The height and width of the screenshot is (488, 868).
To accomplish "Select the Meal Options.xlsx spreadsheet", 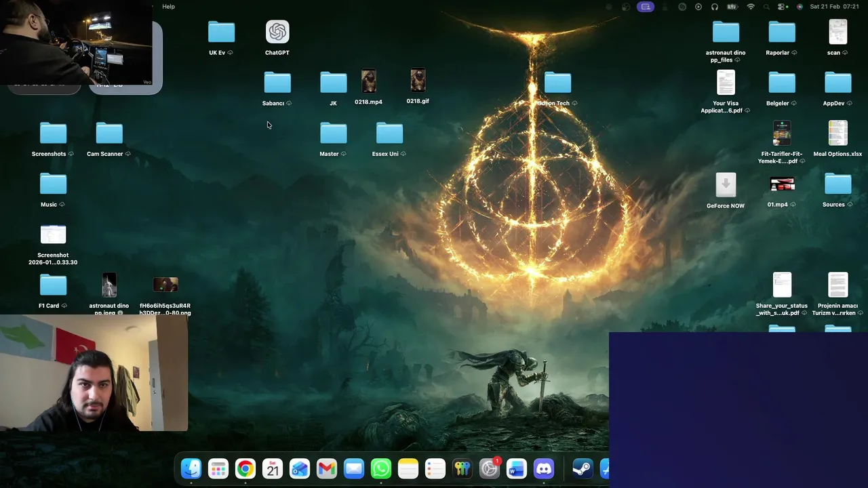I will pyautogui.click(x=838, y=134).
